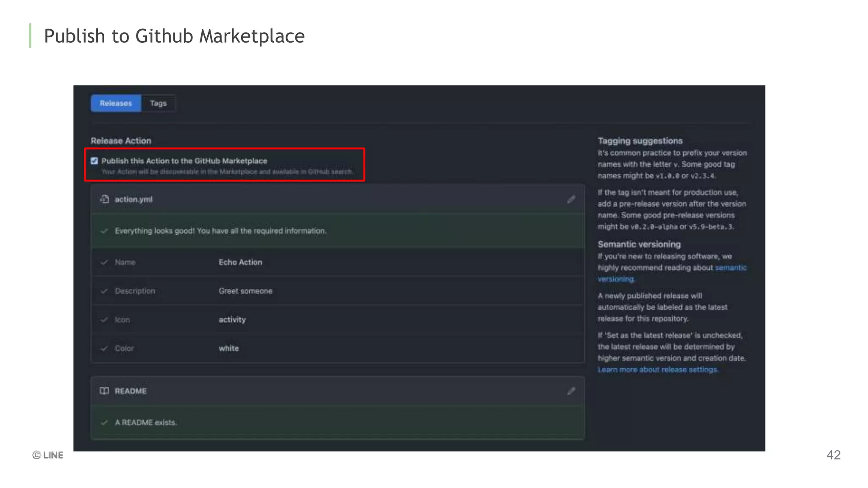Select the Releases tab
The image size is (868, 488).
click(x=116, y=103)
